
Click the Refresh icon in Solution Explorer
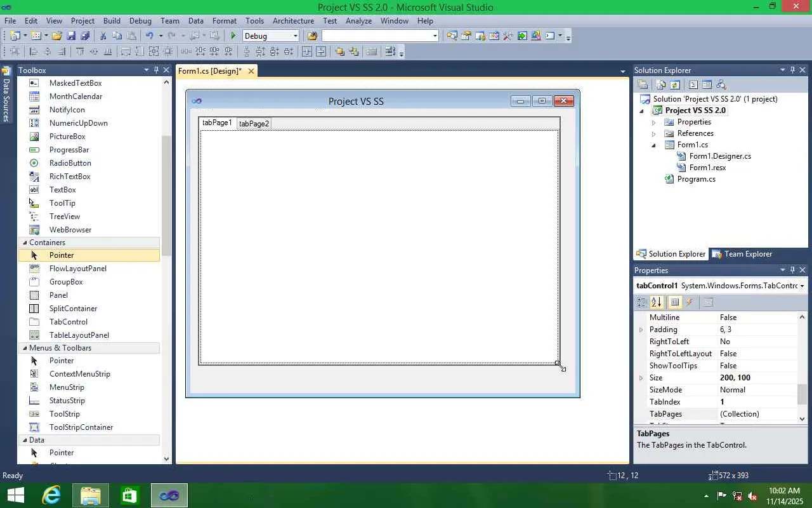[675, 84]
